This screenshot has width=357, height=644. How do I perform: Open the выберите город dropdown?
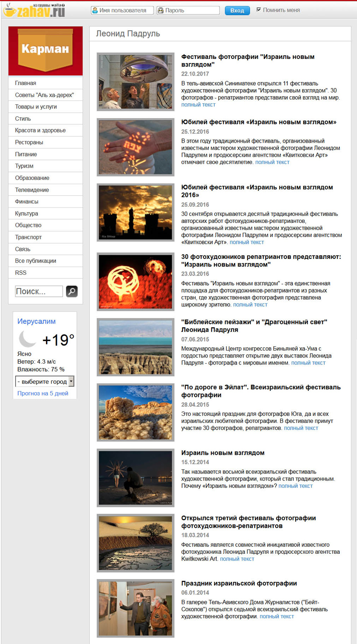(x=45, y=381)
